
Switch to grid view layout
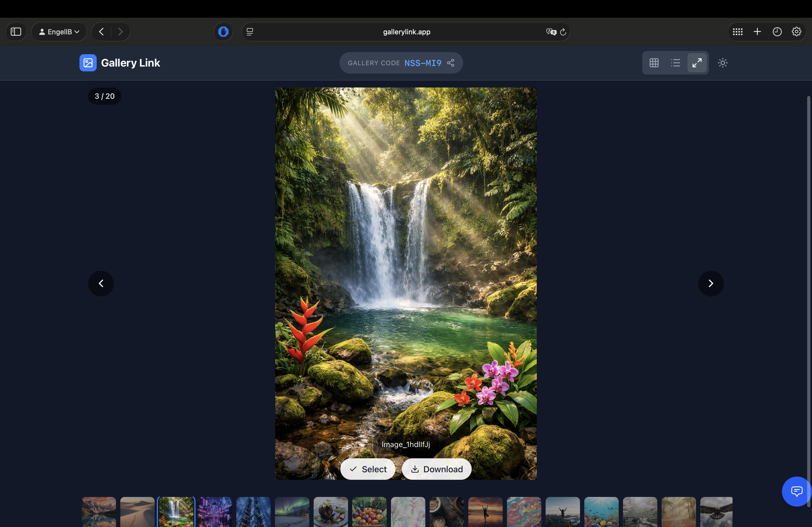coord(654,63)
